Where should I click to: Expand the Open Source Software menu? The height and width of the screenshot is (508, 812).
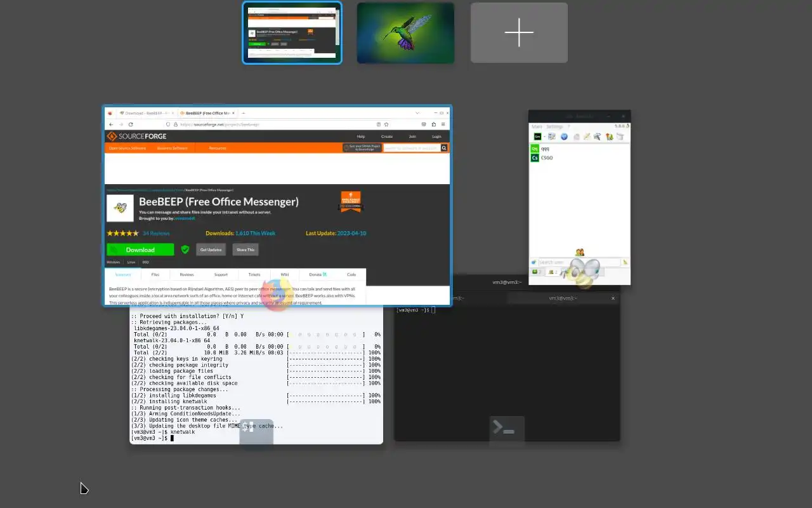[x=128, y=148]
